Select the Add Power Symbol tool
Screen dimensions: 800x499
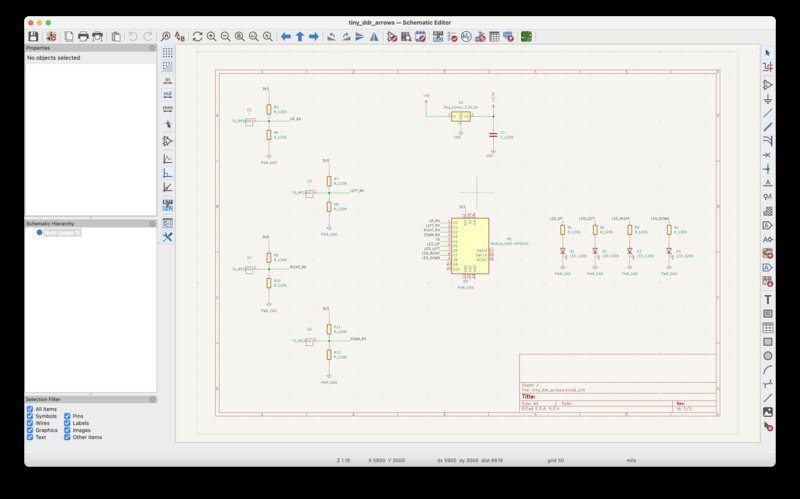(x=768, y=99)
